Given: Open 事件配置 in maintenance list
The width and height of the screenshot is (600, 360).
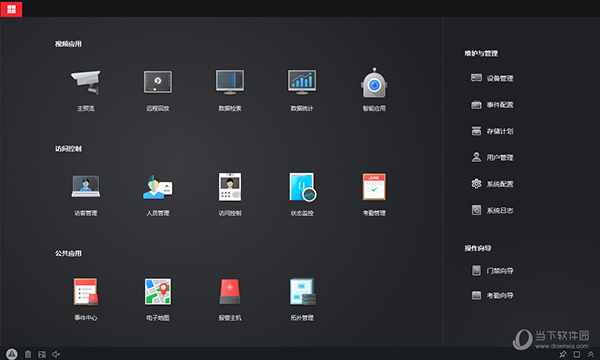Looking at the screenshot, I should 492,104.
